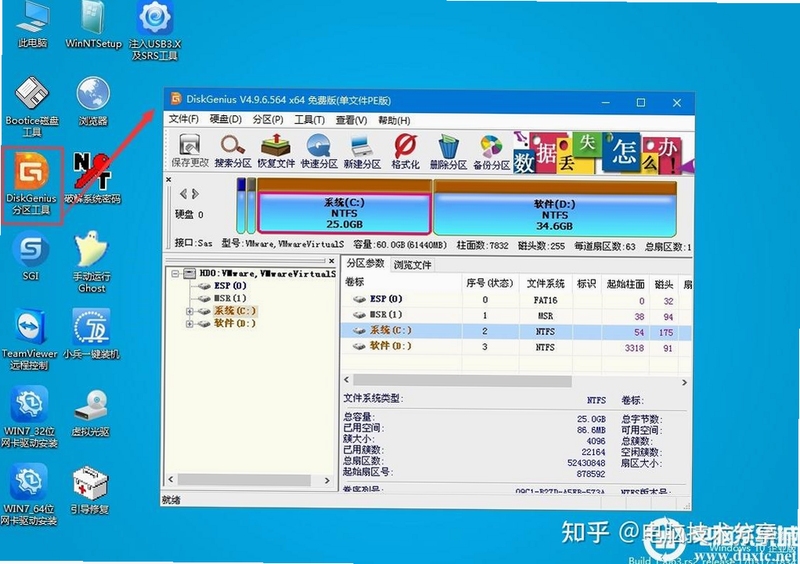
Task: Open the 硬盘(D) menu
Action: tap(225, 119)
